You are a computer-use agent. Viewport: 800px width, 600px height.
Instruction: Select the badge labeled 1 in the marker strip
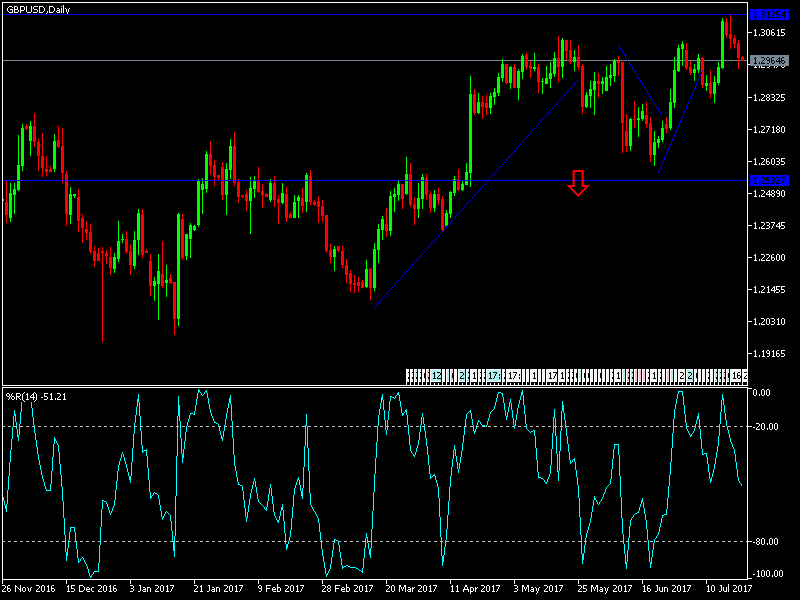[x=474, y=375]
